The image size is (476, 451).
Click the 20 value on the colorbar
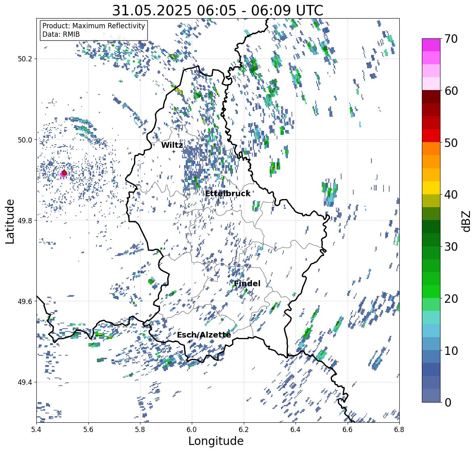point(451,299)
